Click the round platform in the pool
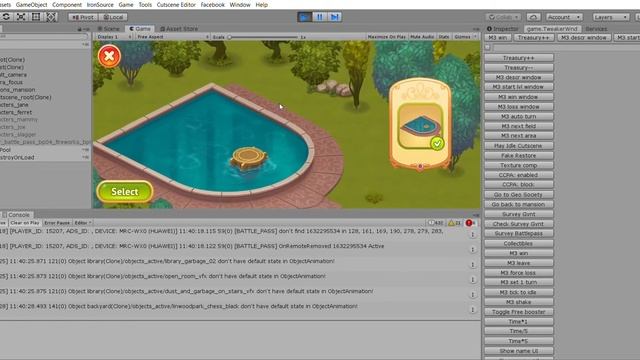This screenshot has width=640, height=360. pos(249,157)
